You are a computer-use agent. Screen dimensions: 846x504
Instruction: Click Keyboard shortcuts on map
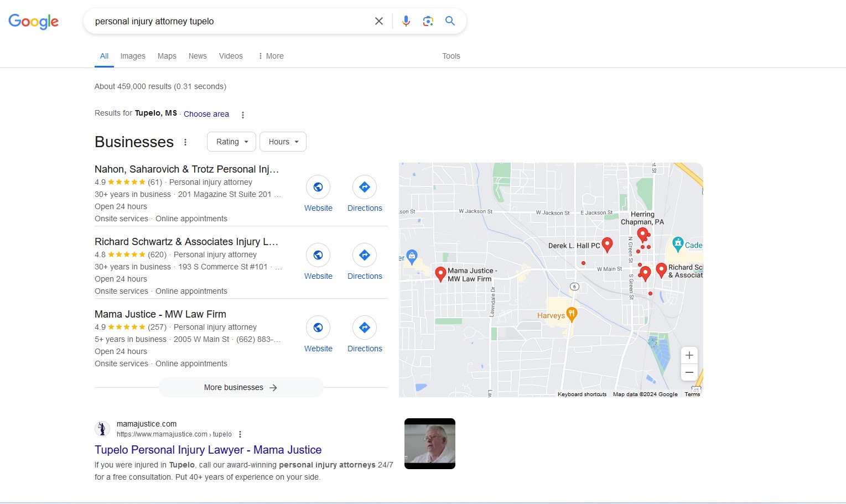pos(582,394)
